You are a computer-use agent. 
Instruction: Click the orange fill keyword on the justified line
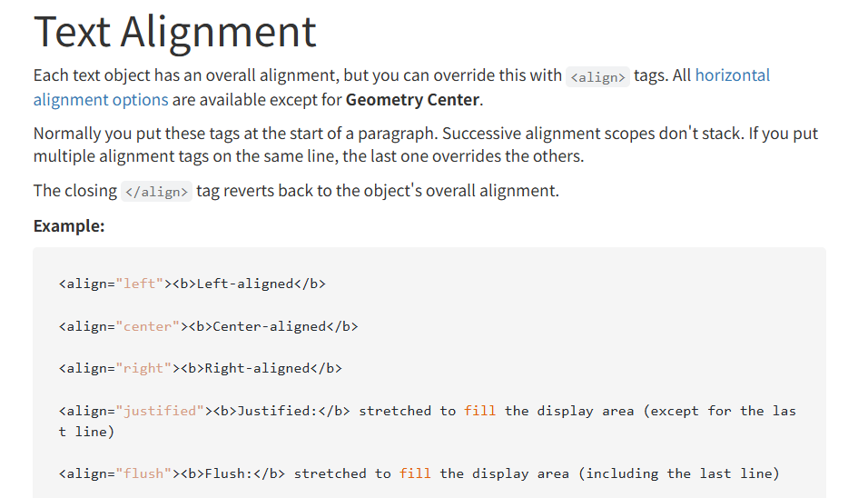[479, 411]
